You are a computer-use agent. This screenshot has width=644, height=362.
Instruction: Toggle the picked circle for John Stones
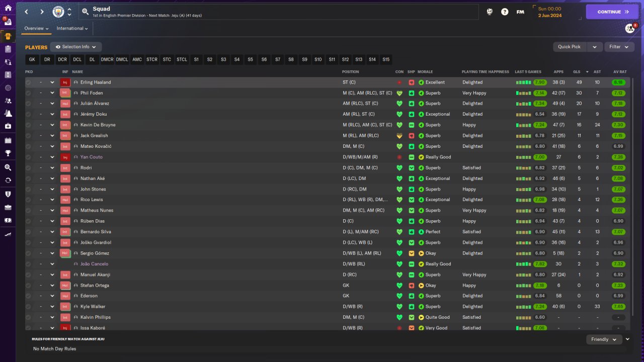coord(28,189)
